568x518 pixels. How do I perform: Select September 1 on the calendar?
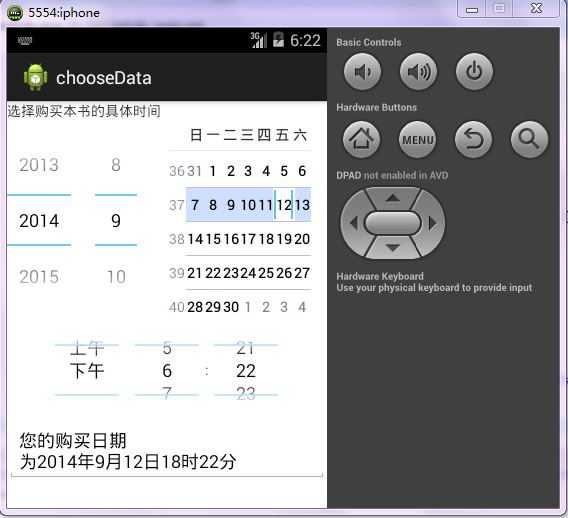213,171
